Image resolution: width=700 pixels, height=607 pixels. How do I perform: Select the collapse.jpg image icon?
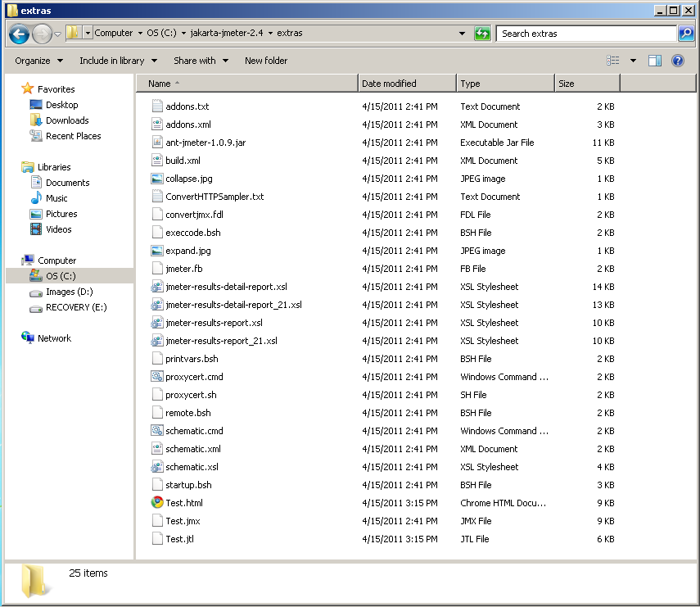pos(156,179)
